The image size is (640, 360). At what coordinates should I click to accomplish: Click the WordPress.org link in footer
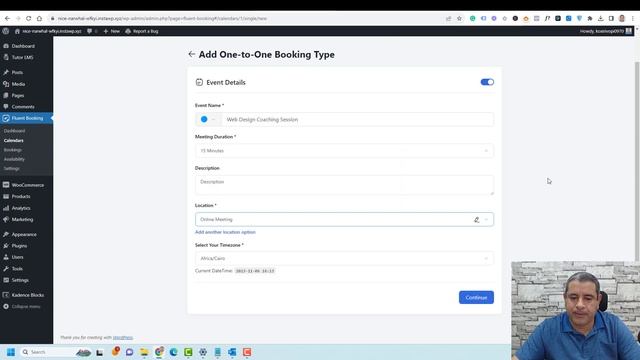(123, 338)
